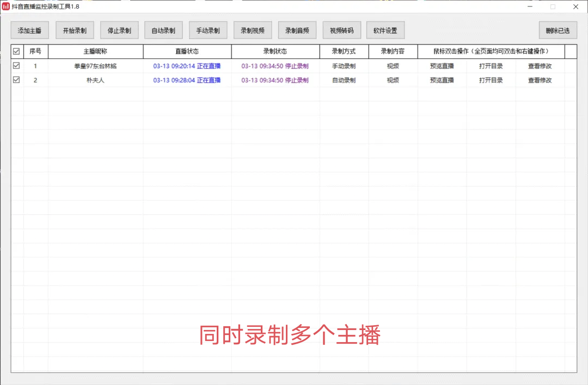The width and height of the screenshot is (588, 385).
Task: Click the 录制内容 column header
Action: (393, 51)
